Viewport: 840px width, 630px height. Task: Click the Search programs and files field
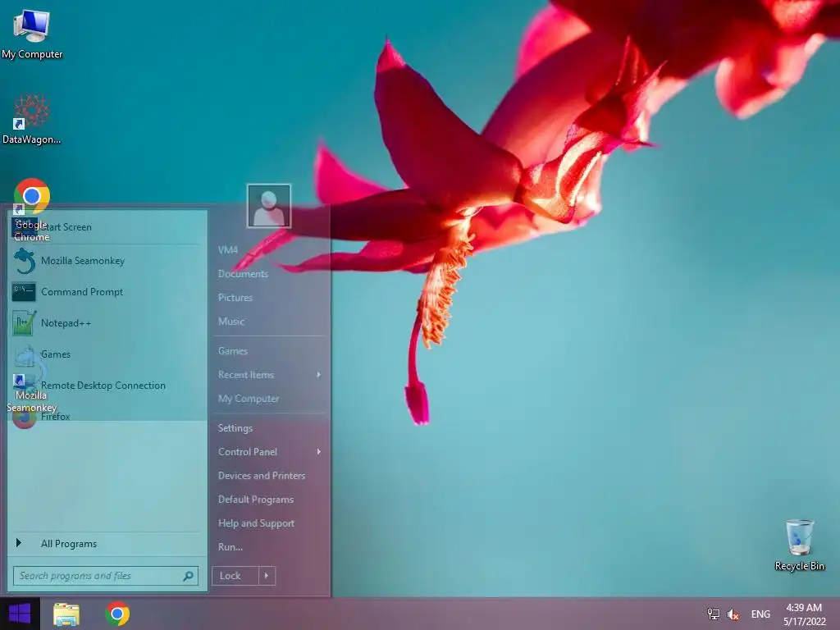pos(106,576)
